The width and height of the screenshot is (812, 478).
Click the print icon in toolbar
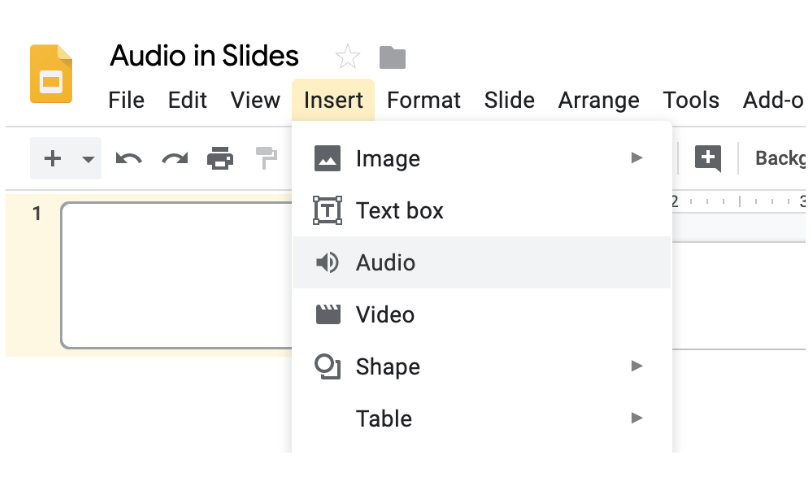[220, 158]
